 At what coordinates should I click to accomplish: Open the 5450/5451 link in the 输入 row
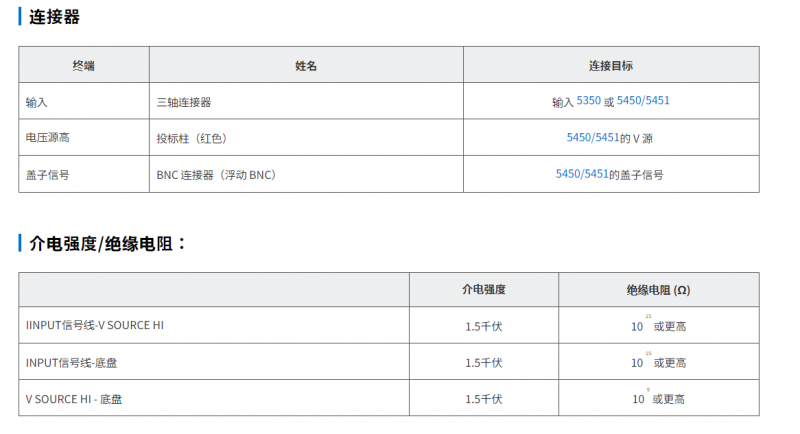coord(643,101)
